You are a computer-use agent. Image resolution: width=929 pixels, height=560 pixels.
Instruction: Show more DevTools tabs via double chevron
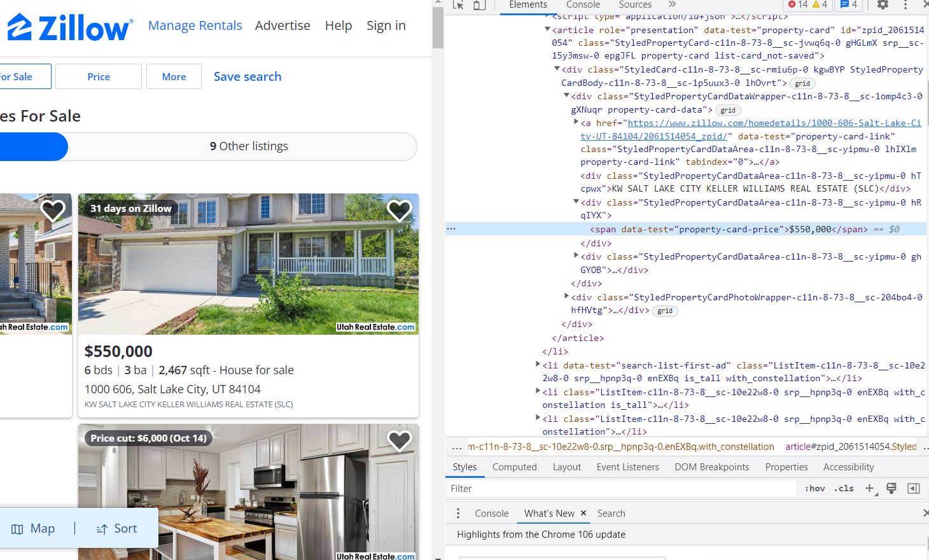(673, 5)
